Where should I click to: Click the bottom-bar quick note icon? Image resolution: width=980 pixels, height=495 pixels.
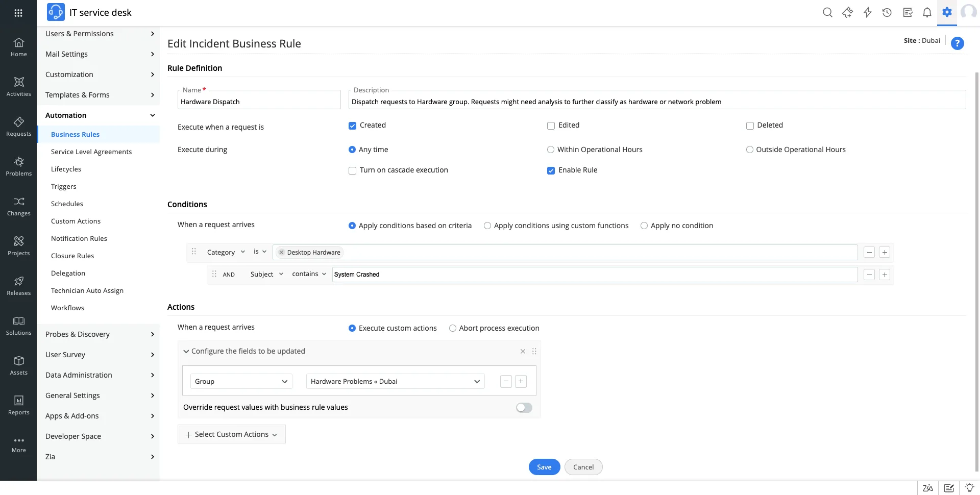[x=949, y=488]
